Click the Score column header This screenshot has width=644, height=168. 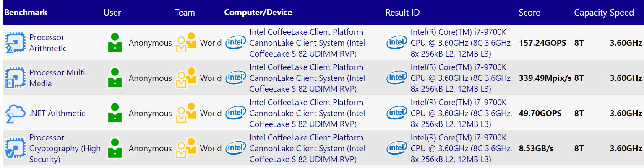click(x=529, y=13)
